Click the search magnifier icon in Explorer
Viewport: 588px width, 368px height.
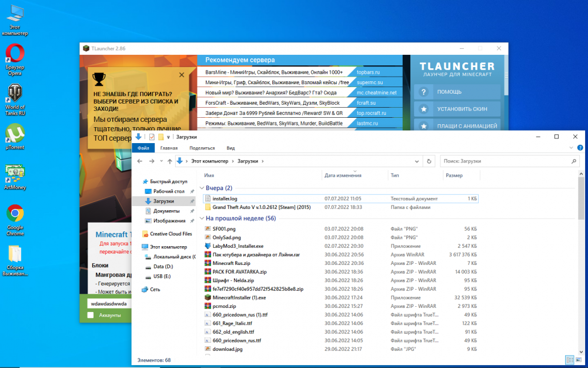tap(573, 161)
